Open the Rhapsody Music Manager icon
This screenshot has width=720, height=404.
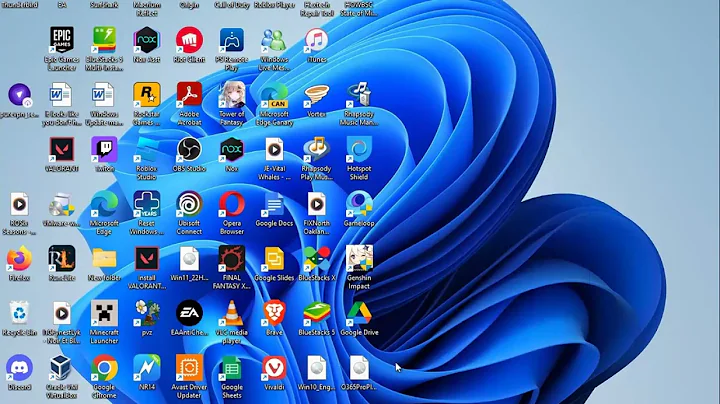coord(359,95)
